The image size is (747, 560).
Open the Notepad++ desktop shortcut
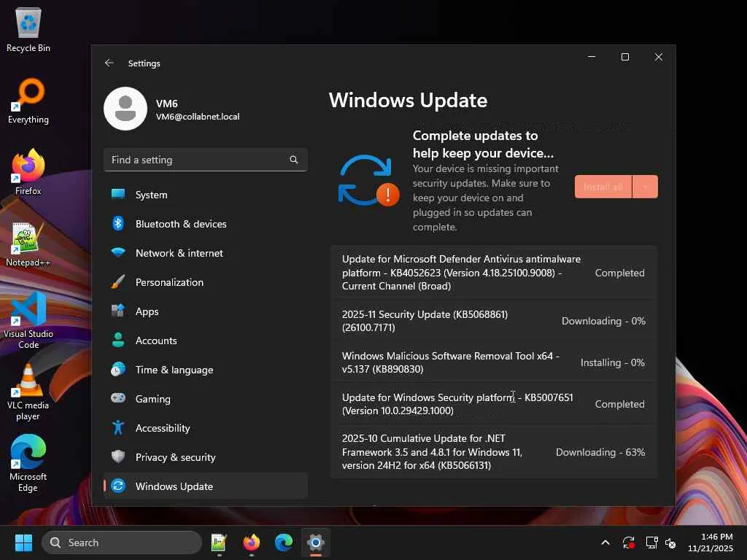pos(28,244)
